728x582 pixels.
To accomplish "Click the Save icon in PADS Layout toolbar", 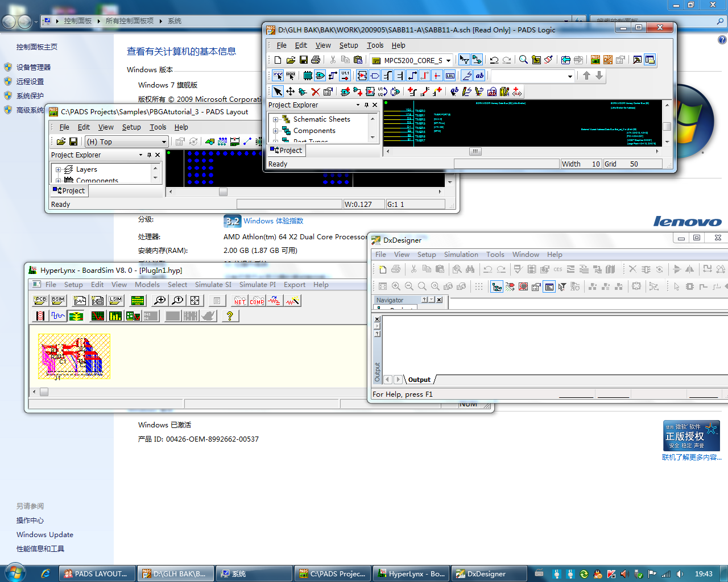I will click(73, 142).
